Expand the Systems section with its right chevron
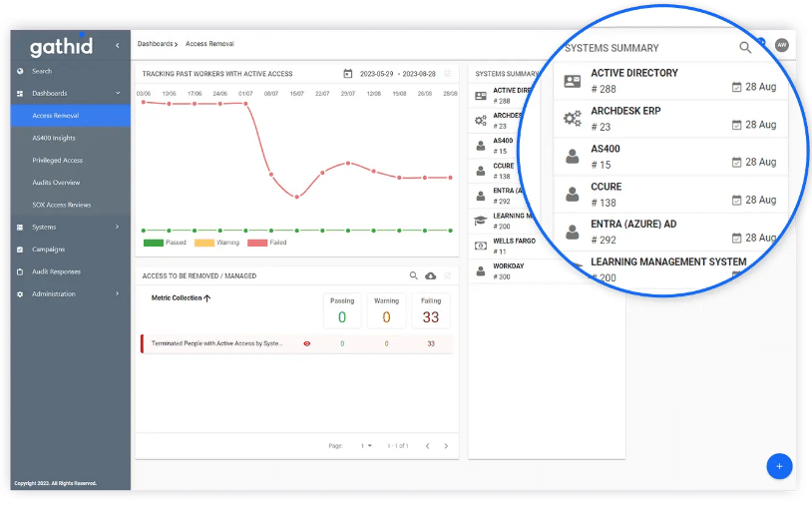Viewport: 812px width, 519px height. coord(117,228)
